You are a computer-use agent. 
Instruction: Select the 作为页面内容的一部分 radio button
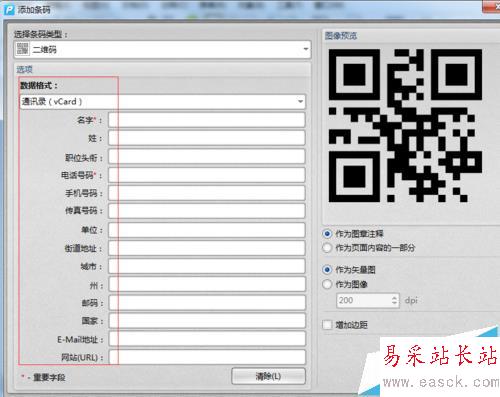click(327, 248)
